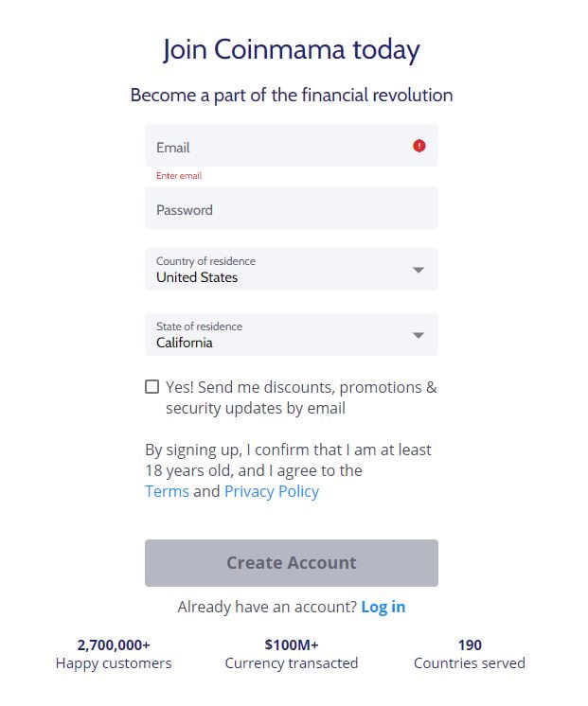This screenshot has width=588, height=706.
Task: Click the Country of residence dropdown arrow
Action: [419, 270]
